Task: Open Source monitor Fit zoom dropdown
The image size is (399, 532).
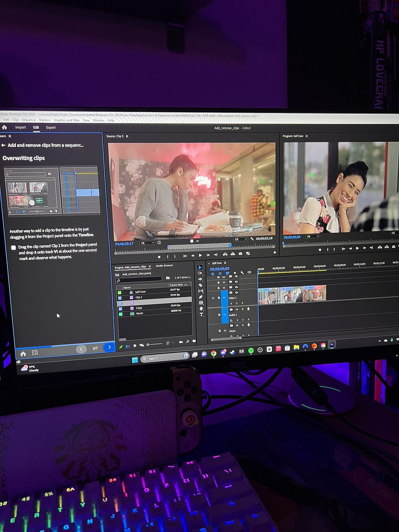Action: (x=147, y=243)
